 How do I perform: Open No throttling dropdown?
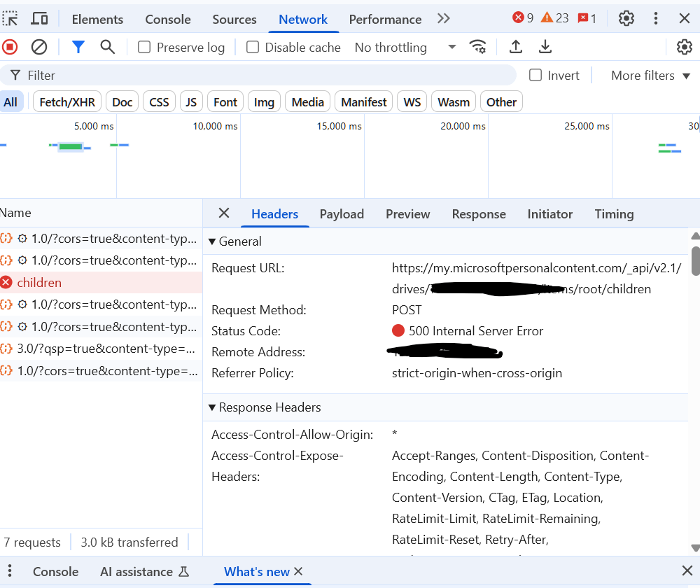(405, 48)
